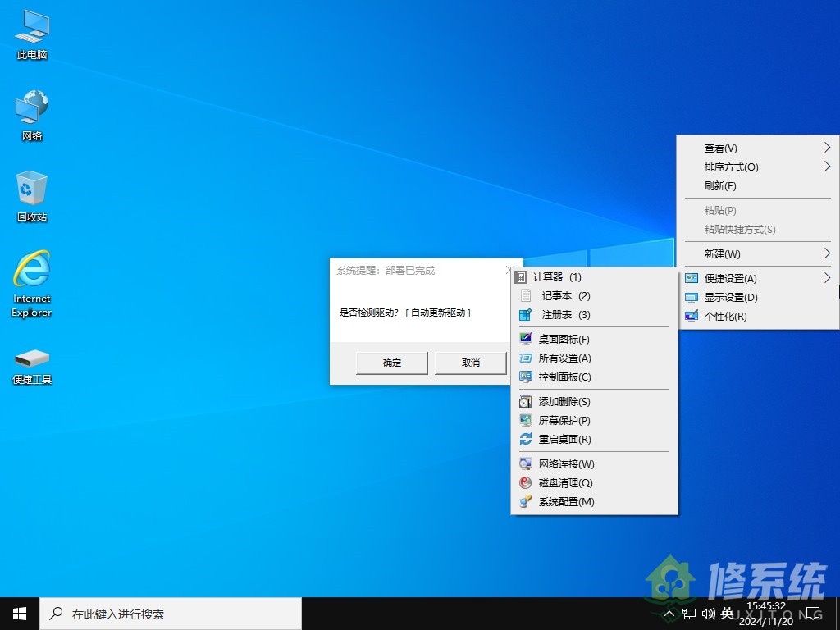Expand the 查看(V) submenu arrow
The width and height of the screenshot is (840, 630).
827,148
